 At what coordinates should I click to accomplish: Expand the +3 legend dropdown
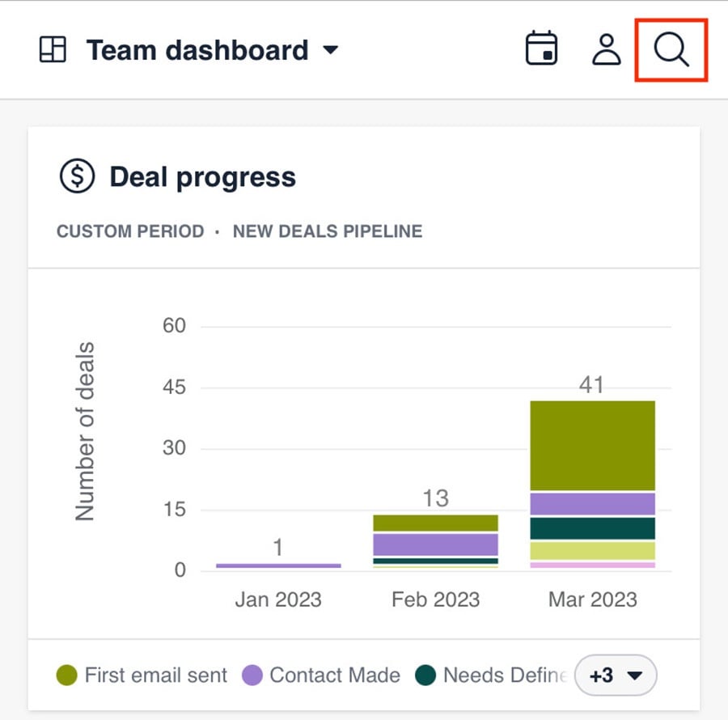pos(616,675)
